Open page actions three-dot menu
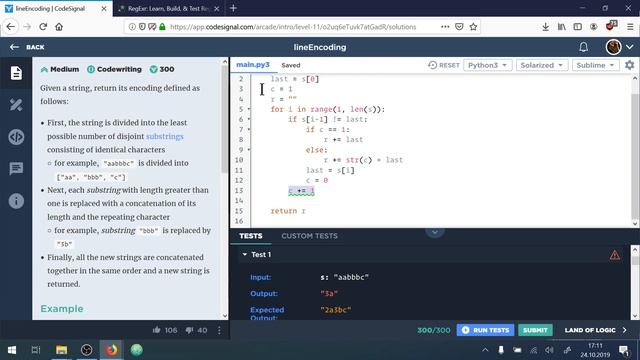The width and height of the screenshot is (640, 360). click(445, 27)
